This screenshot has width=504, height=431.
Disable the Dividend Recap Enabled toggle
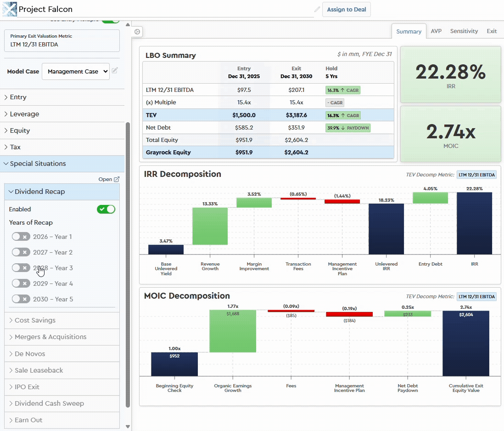coord(106,209)
